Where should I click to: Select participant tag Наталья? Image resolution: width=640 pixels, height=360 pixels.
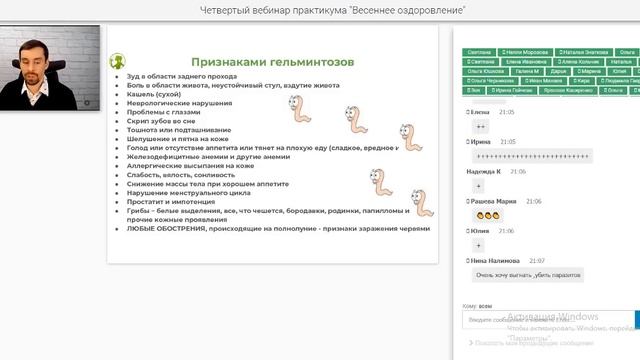[621, 62]
